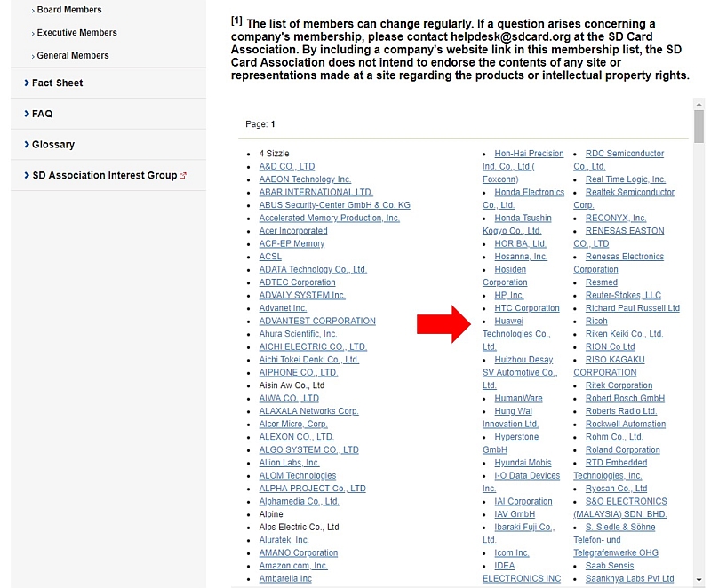Image resolution: width=711 pixels, height=588 pixels.
Task: Open Robert Bosch GmbH link
Action: click(625, 398)
